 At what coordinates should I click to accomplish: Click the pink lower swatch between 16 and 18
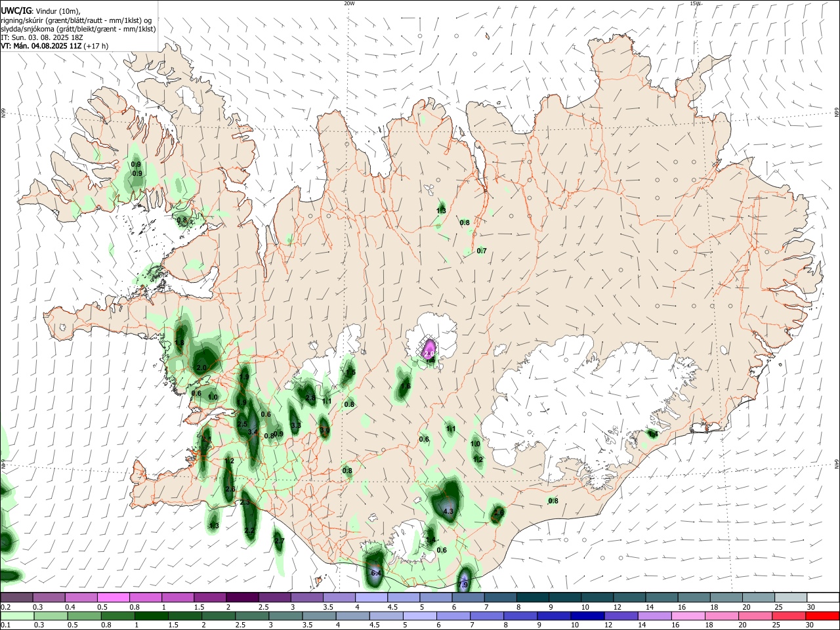(x=688, y=616)
